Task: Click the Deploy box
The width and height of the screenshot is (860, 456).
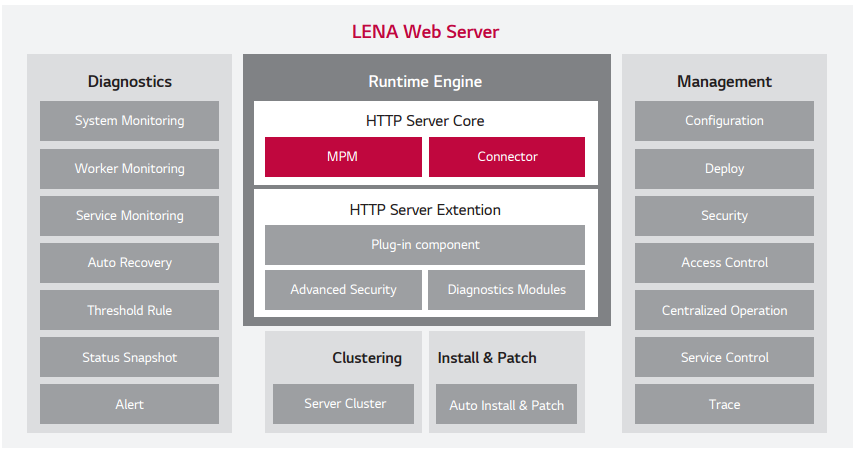Action: 725,168
